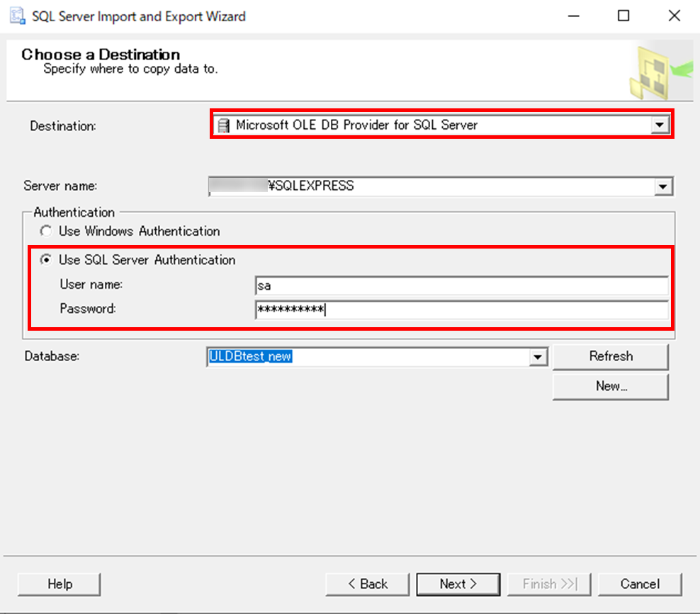This screenshot has height=614, width=700.
Task: Click the Choose a Destination heading
Action: pyautogui.click(x=101, y=55)
